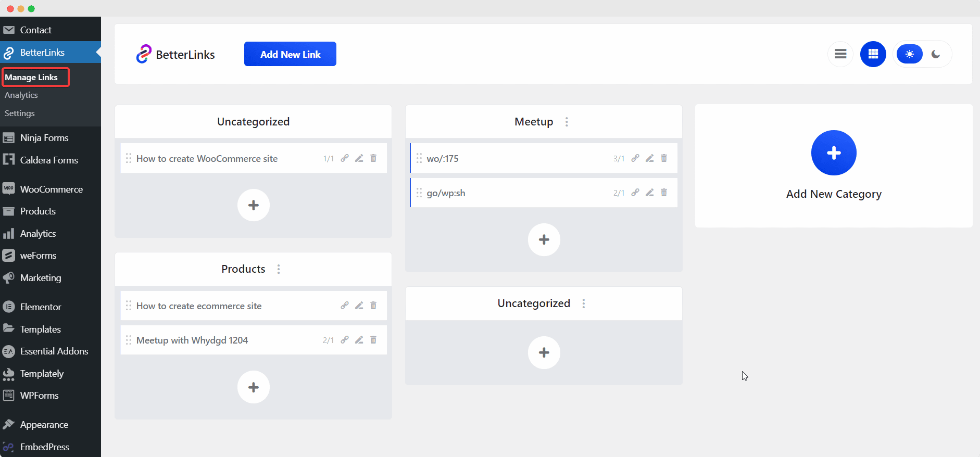
Task: Click Add New Link button
Action: [x=290, y=54]
